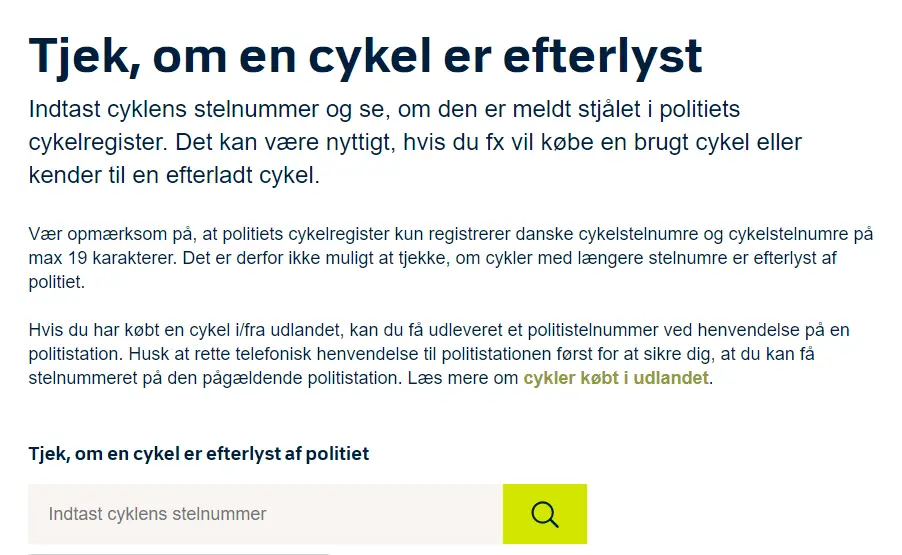Click the thin line below the stelnummer field
This screenshot has height=555, width=902.
point(178,553)
